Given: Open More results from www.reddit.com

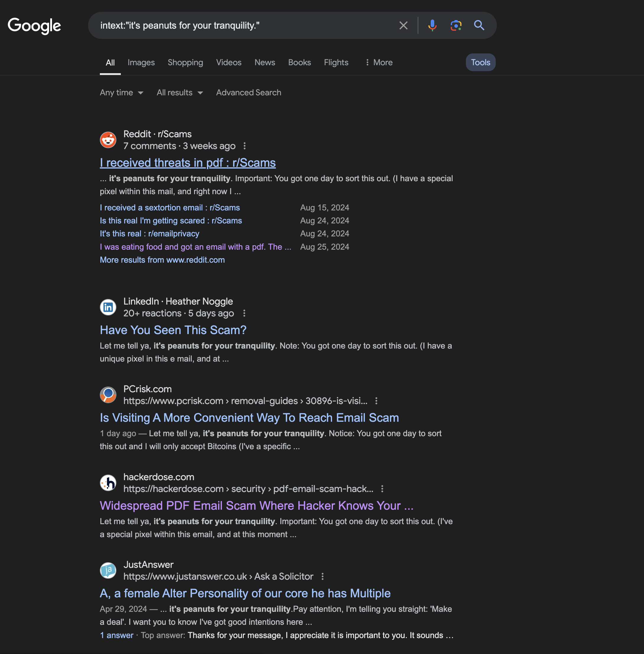Looking at the screenshot, I should [x=162, y=260].
